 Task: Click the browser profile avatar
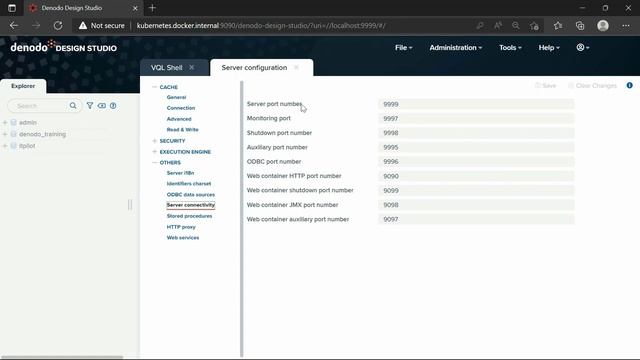[x=603, y=25]
